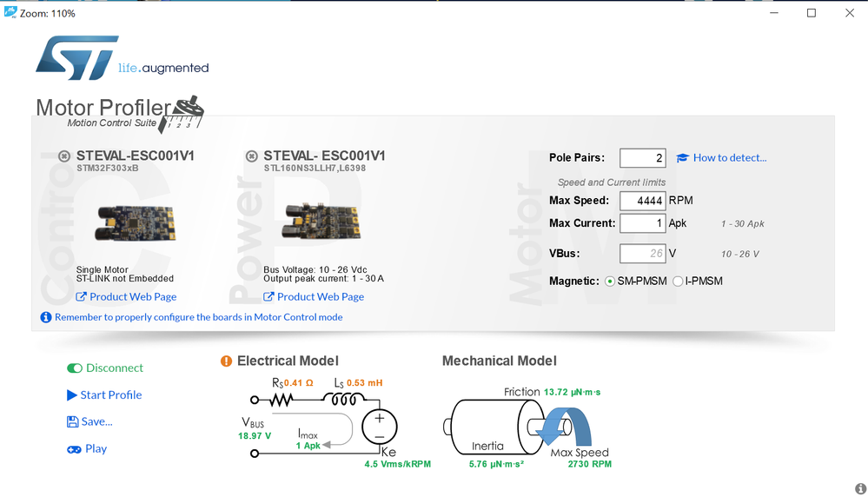868x497 pixels.
Task: Click the orange warning icon beside Electrical Model
Action: pos(226,361)
